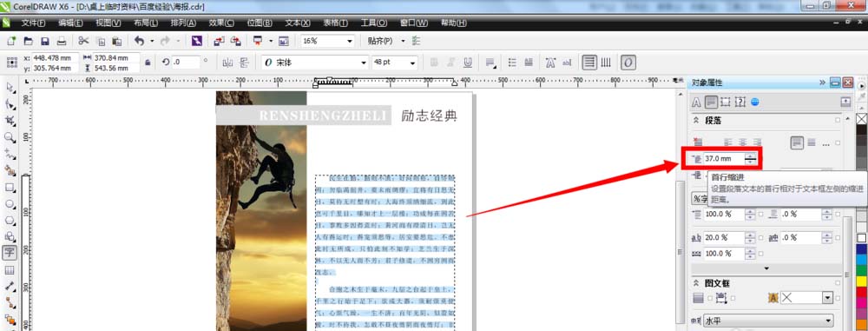Image resolution: width=868 pixels, height=331 pixels.
Task: Select the Crop tool in the toolbox
Action: point(10,121)
